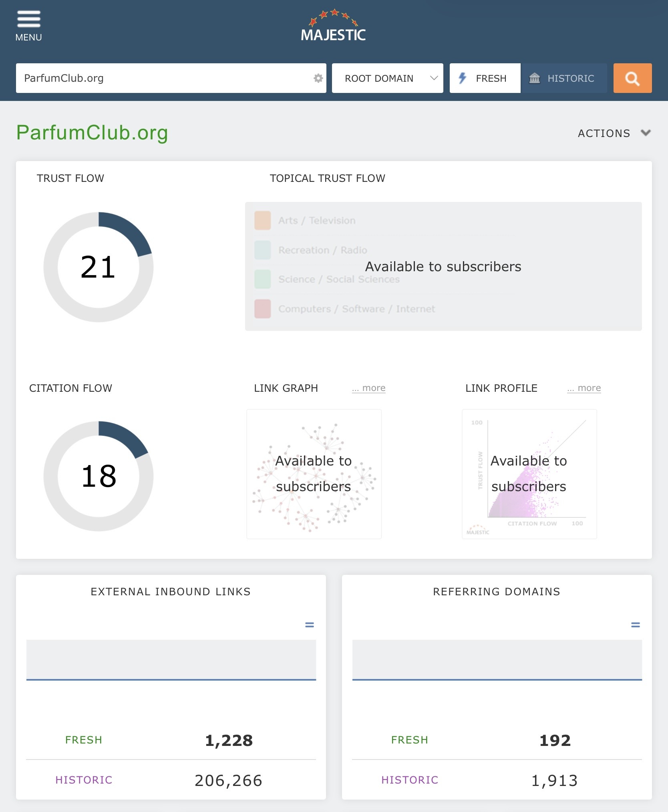Click the Majestic logo
The height and width of the screenshot is (812, 668).
333,25
